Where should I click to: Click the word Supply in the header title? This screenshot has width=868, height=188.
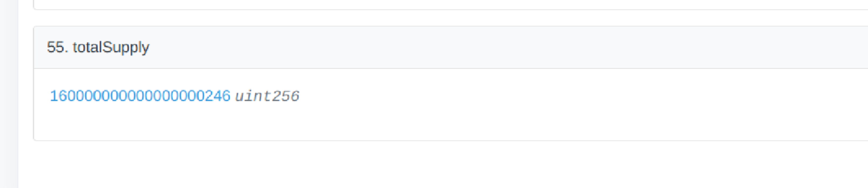click(125, 48)
